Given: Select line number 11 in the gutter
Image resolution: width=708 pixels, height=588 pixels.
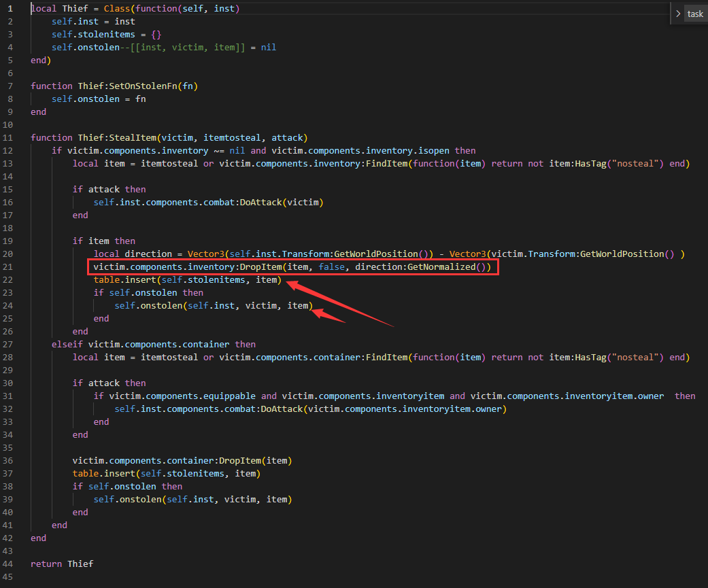Looking at the screenshot, I should coord(9,137).
